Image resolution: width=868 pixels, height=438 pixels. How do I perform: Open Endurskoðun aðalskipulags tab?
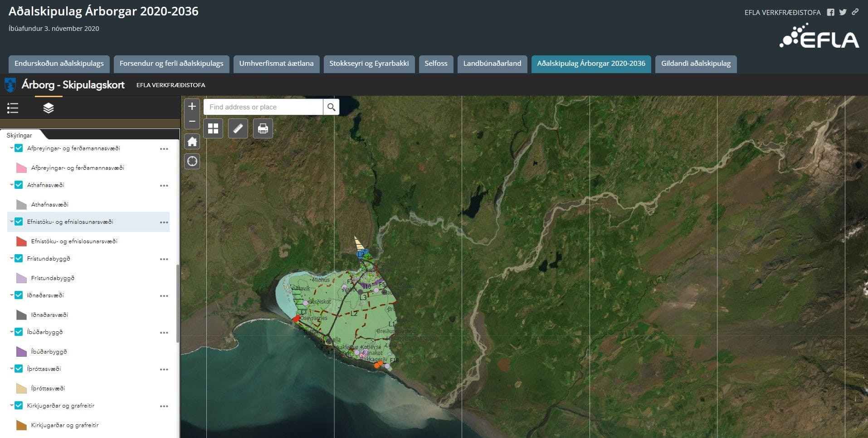coord(59,64)
